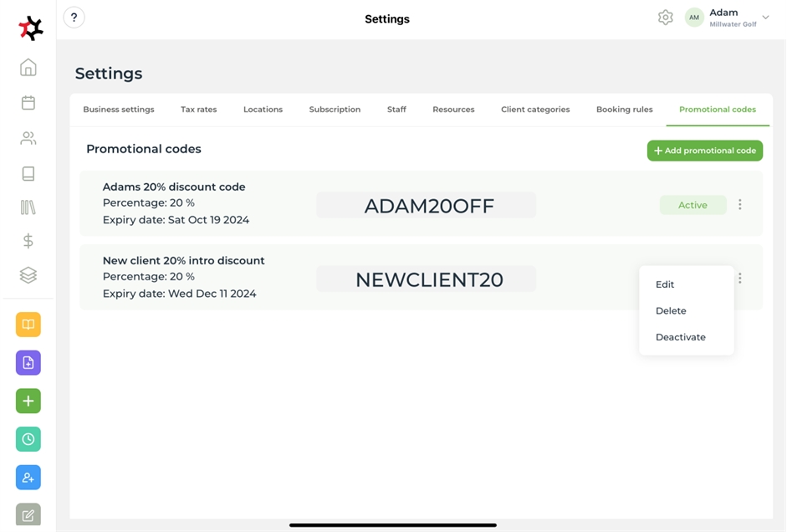Click the ADAM20OFF code field
Screen dimensions: 787x532
tap(427, 205)
